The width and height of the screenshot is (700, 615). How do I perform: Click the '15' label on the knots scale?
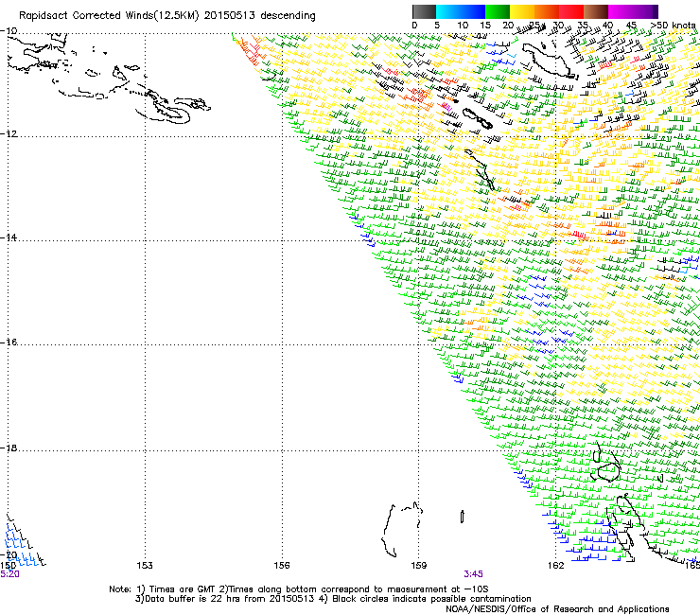click(x=485, y=25)
